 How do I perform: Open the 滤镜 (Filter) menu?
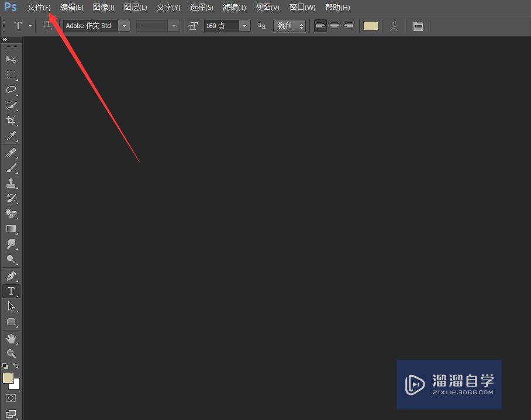(233, 7)
